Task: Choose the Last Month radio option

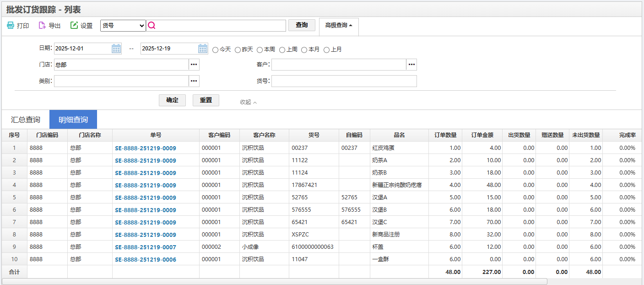Action: pos(327,49)
